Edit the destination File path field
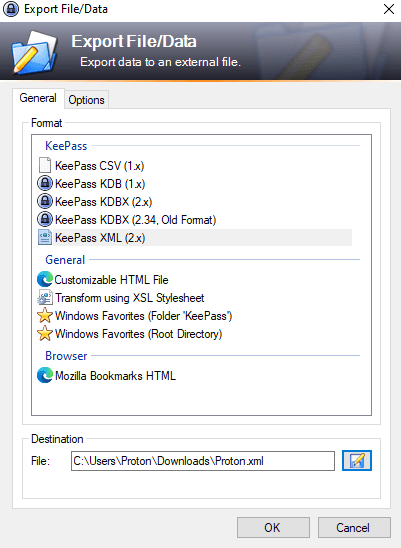 [203, 461]
